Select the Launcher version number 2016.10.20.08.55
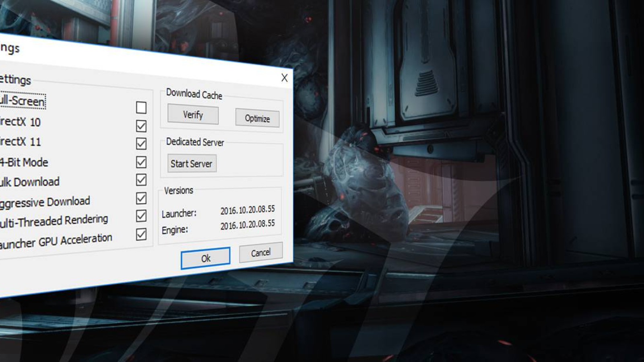Image resolution: width=644 pixels, height=362 pixels. [248, 210]
